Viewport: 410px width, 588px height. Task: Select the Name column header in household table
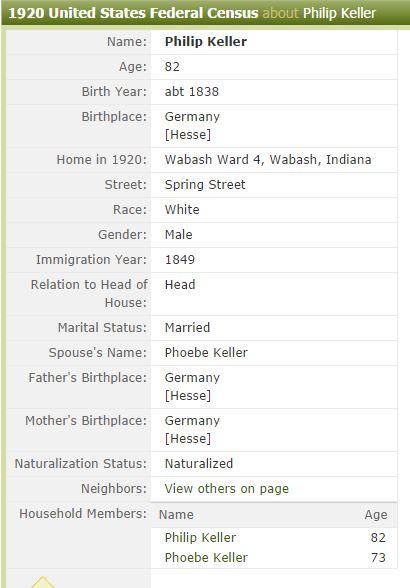pos(176,514)
